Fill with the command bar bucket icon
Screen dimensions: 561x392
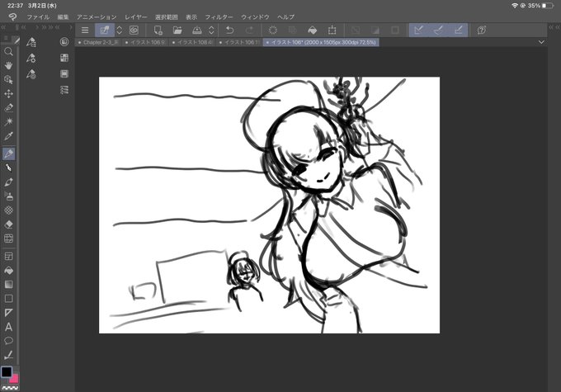pos(313,30)
